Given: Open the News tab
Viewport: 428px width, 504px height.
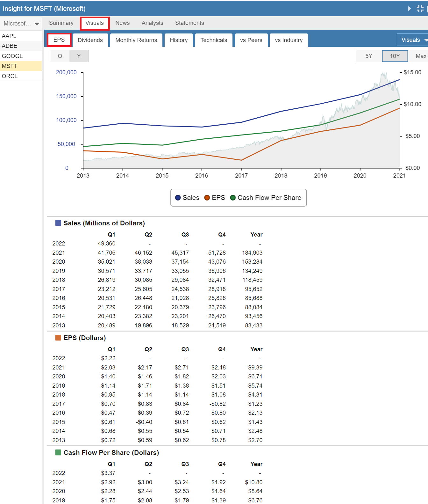Looking at the screenshot, I should tap(122, 23).
